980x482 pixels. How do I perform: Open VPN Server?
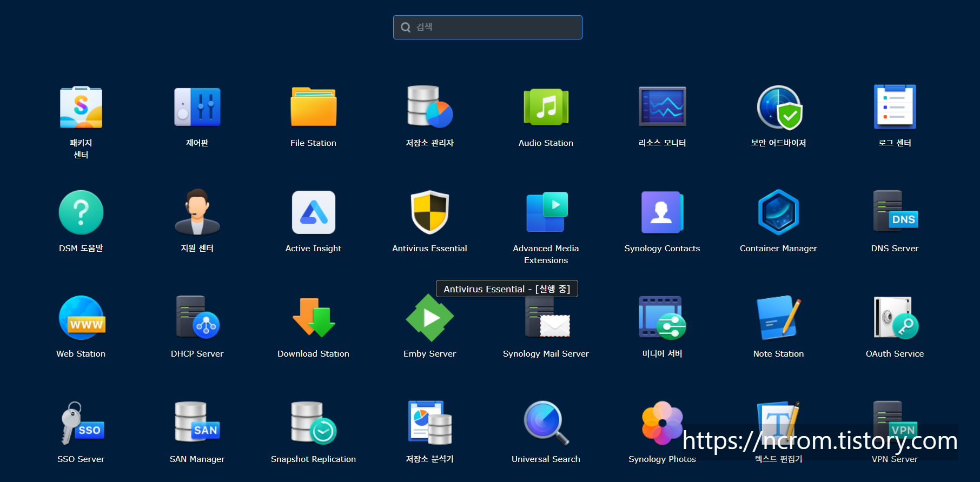[895, 423]
